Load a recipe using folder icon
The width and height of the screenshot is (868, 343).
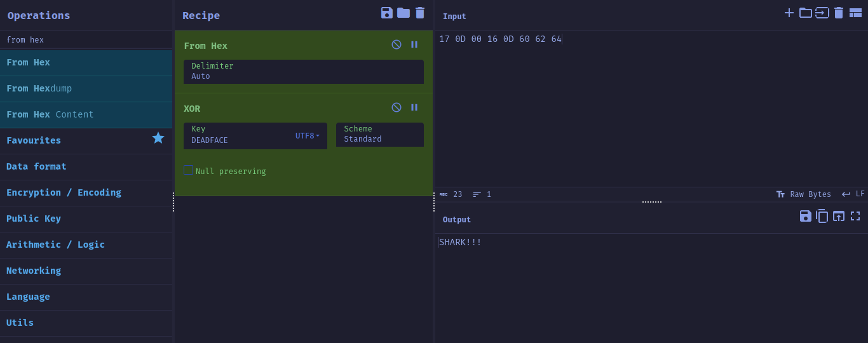click(403, 13)
